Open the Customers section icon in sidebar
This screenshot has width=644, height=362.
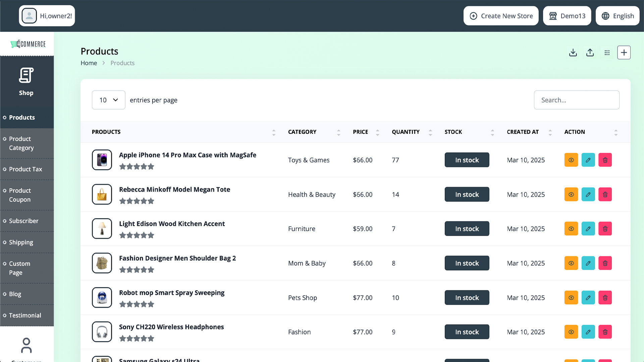26,345
